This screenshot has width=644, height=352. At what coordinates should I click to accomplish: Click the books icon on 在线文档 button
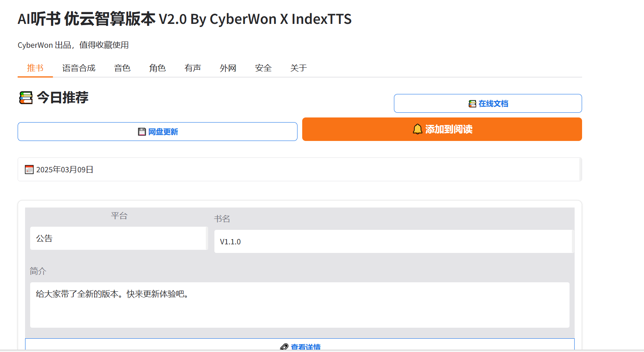(472, 104)
